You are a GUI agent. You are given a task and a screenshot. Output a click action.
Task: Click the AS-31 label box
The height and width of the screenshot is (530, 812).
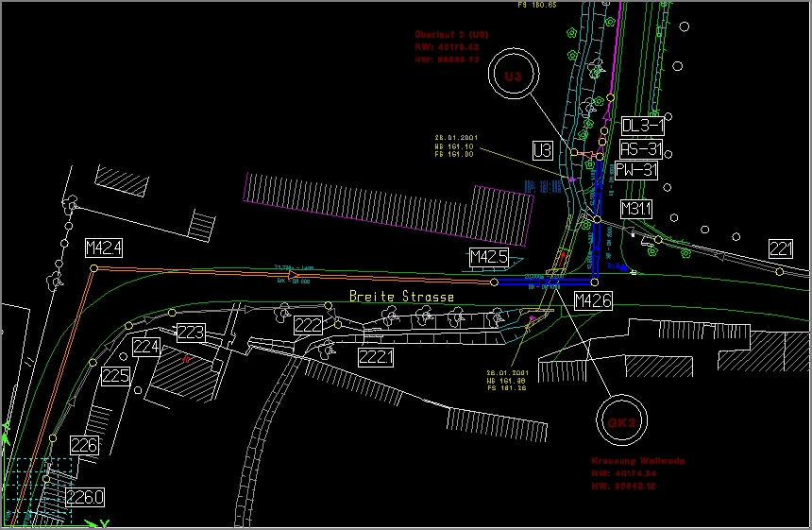[642, 149]
